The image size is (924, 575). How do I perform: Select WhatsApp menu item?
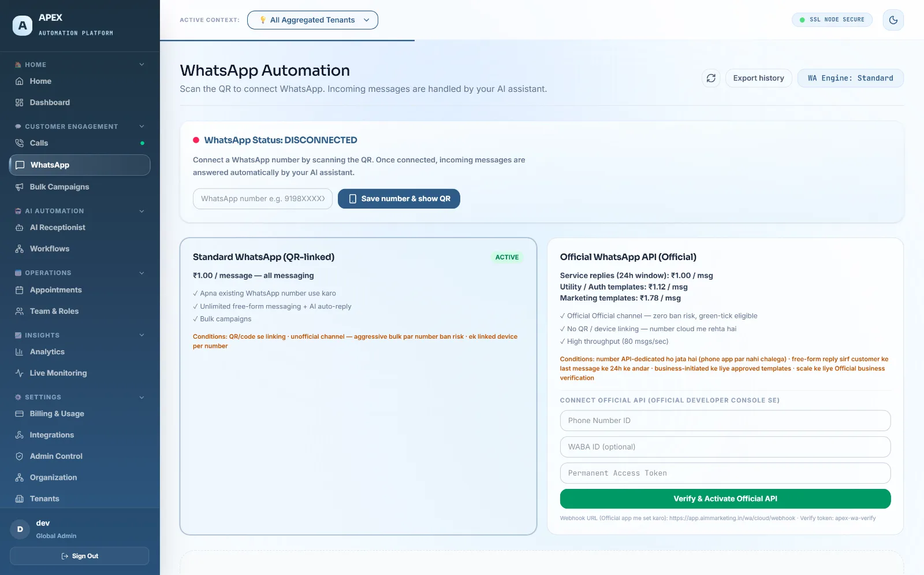80,165
